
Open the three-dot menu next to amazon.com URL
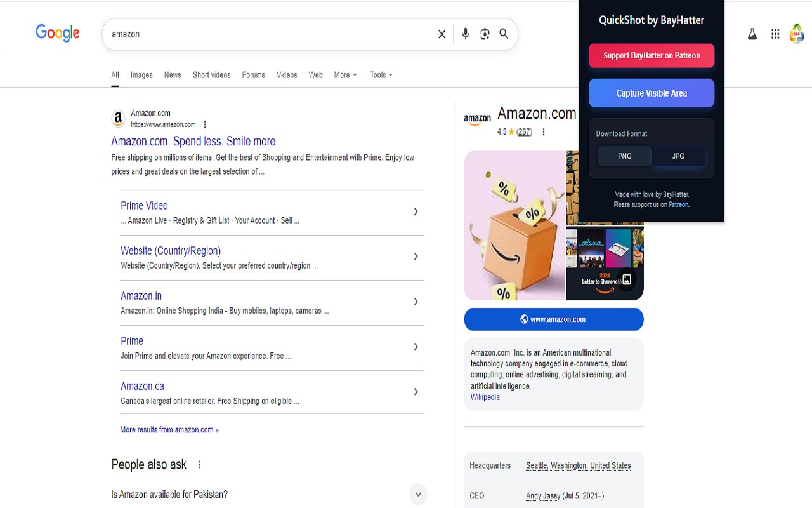tap(205, 124)
